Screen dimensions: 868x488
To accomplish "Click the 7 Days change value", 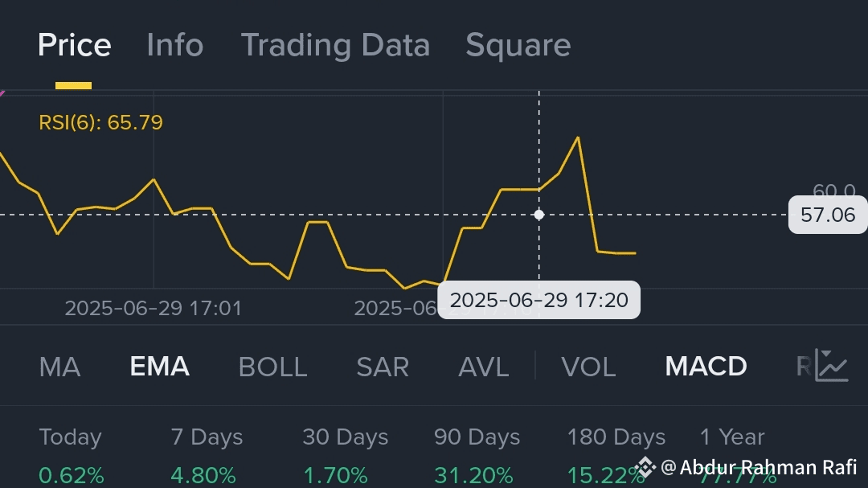I will coord(203,475).
